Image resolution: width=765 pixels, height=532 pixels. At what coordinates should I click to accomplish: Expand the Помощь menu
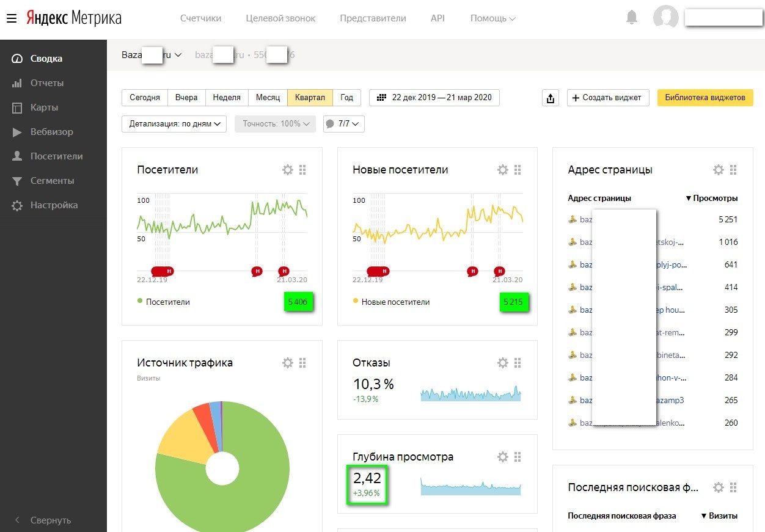492,18
